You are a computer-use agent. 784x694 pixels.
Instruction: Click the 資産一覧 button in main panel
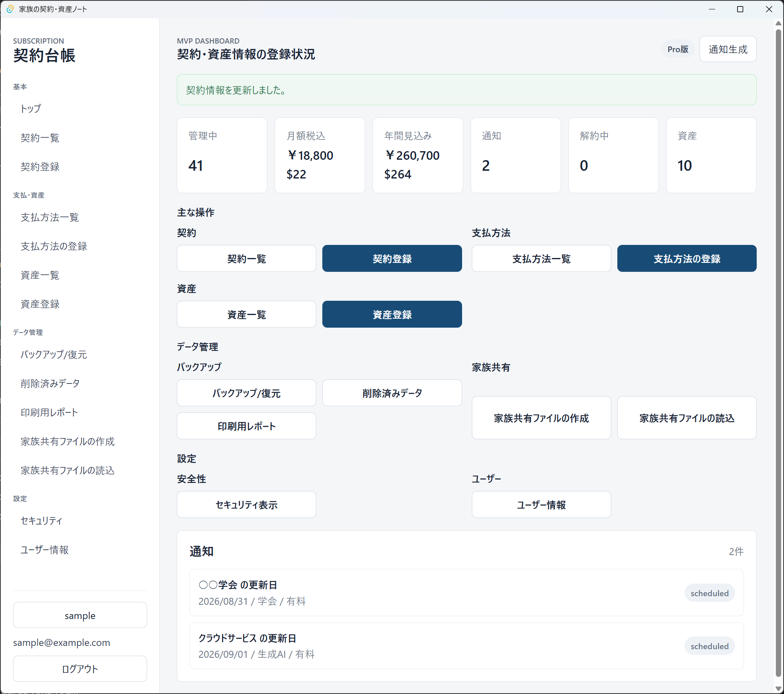pyautogui.click(x=247, y=314)
